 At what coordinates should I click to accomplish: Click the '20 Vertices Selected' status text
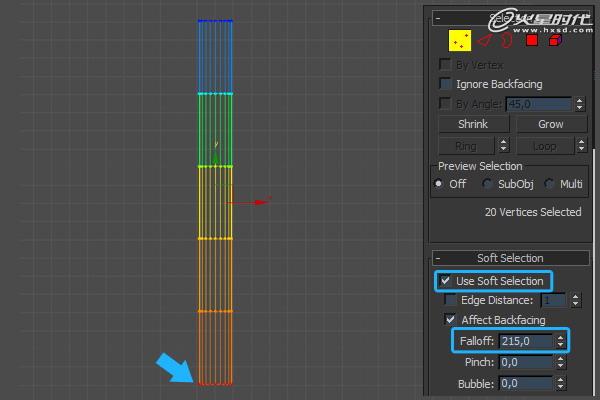coord(533,212)
